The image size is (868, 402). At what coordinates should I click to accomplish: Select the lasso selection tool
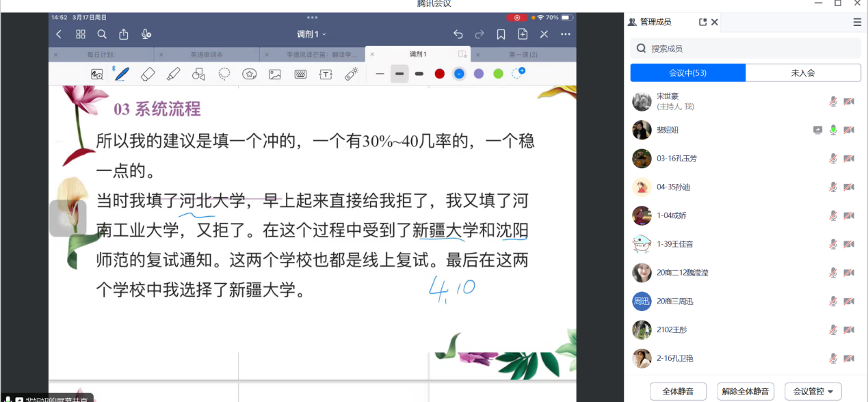pos(224,74)
